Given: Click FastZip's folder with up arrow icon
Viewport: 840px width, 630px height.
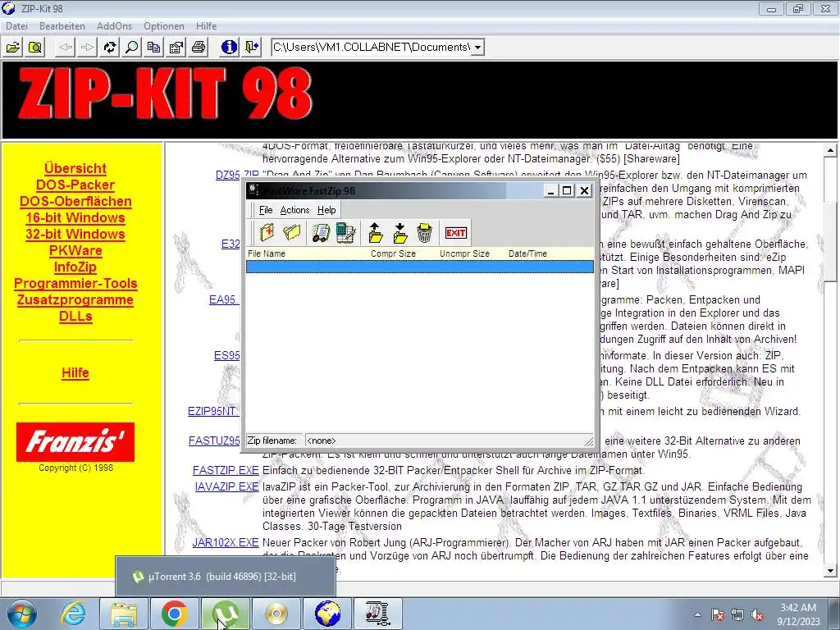Looking at the screenshot, I should click(376, 233).
